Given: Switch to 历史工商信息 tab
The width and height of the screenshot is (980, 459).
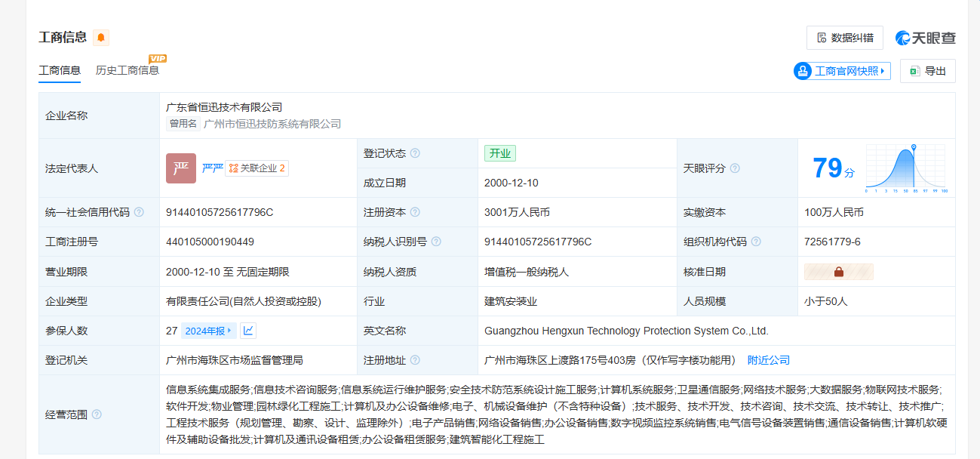Looking at the screenshot, I should tap(127, 70).
